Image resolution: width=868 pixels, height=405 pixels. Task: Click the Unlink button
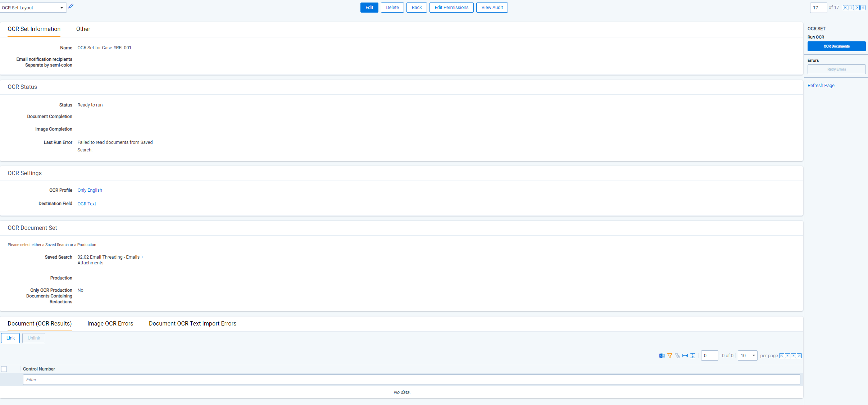[x=34, y=338]
